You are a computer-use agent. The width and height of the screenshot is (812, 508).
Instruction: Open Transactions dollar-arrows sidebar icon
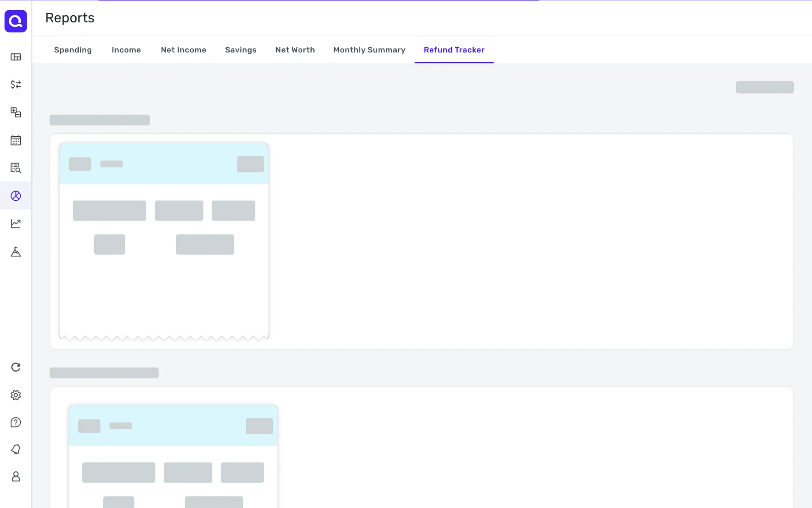pos(16,84)
